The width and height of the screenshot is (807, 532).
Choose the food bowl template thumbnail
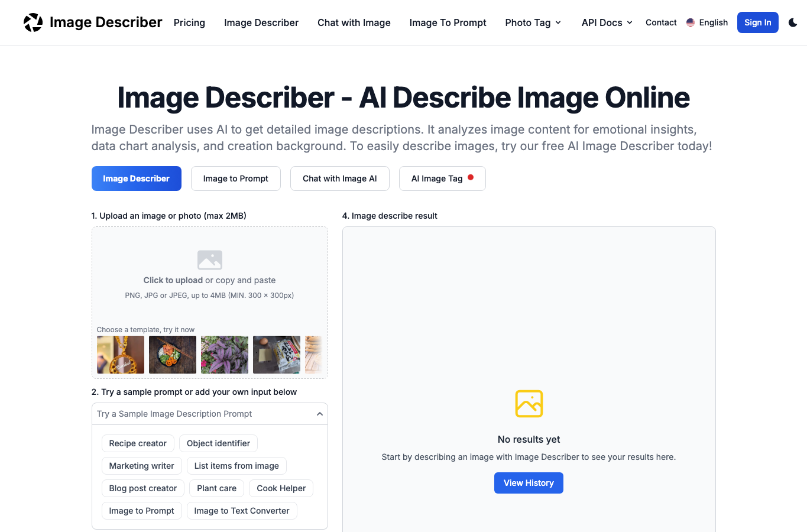[173, 355]
